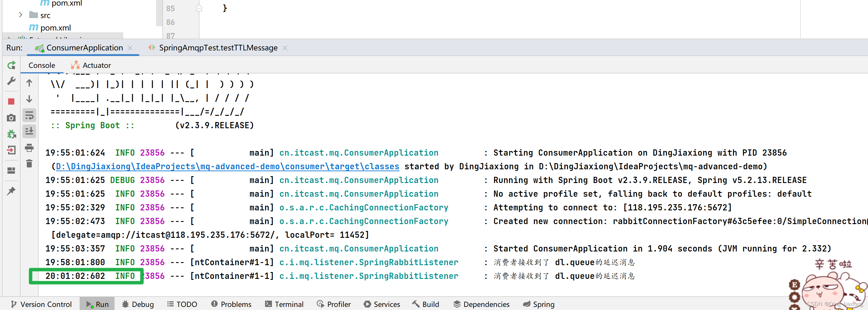The image size is (868, 310).
Task: Open run configuration wrench icon
Action: [x=12, y=81]
